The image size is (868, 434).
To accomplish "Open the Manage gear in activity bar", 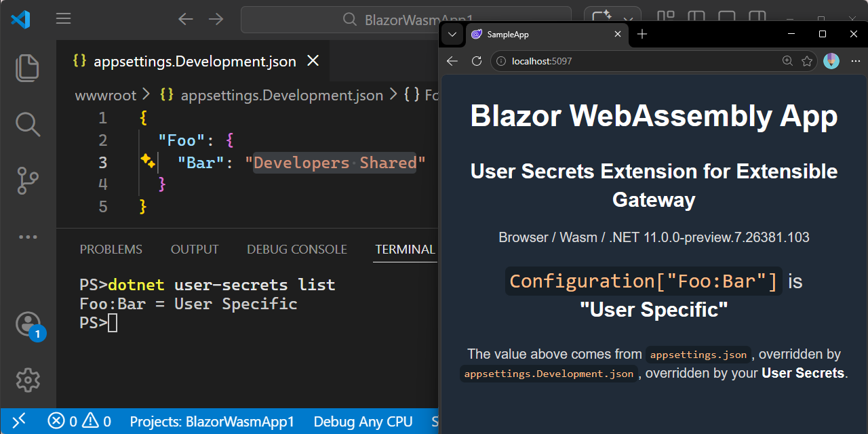I will click(x=27, y=380).
